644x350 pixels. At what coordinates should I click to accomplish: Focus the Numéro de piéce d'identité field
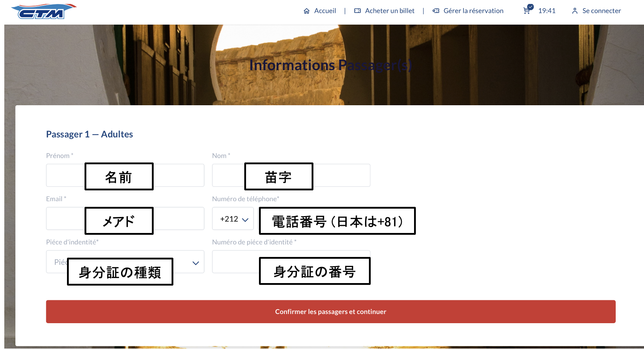click(x=235, y=262)
